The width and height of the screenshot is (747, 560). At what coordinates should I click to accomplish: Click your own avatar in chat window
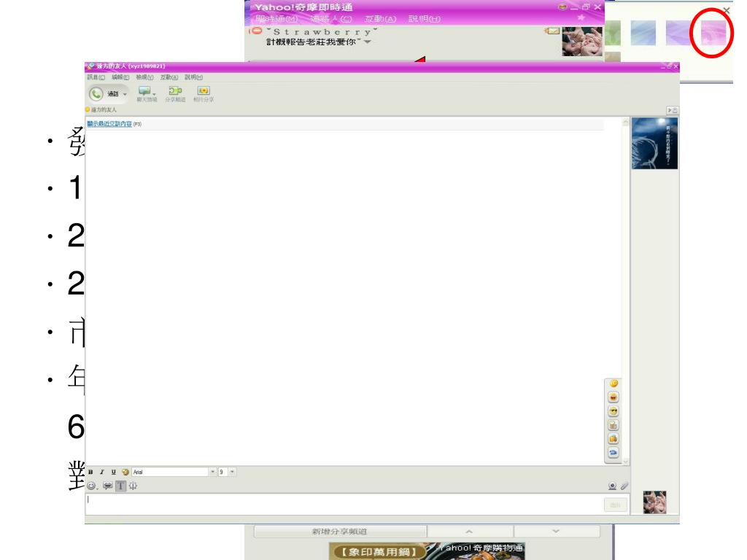[x=654, y=502]
